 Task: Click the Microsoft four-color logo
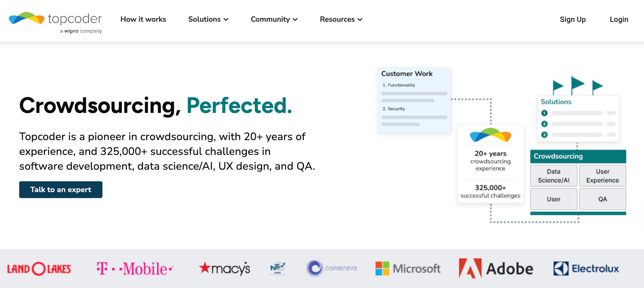click(382, 268)
